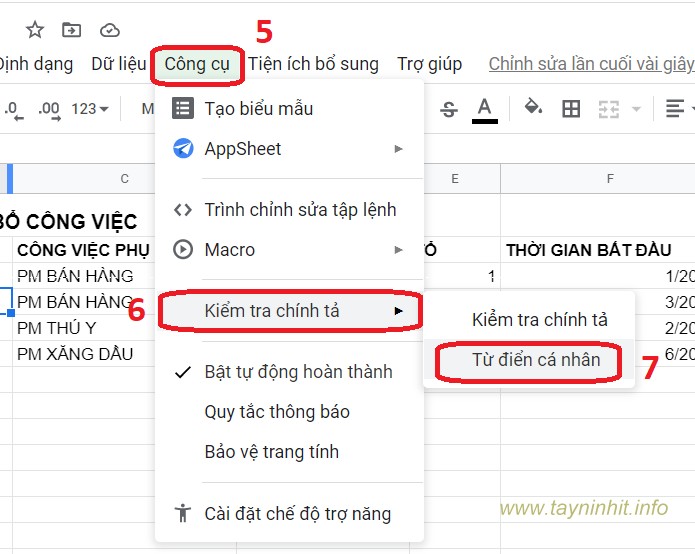Screen dimensions: 695x554
Task: Click the AppSheet icon in menu
Action: click(183, 148)
